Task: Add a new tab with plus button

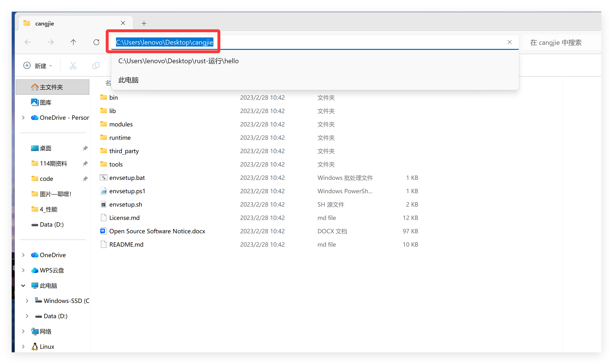Action: [144, 23]
